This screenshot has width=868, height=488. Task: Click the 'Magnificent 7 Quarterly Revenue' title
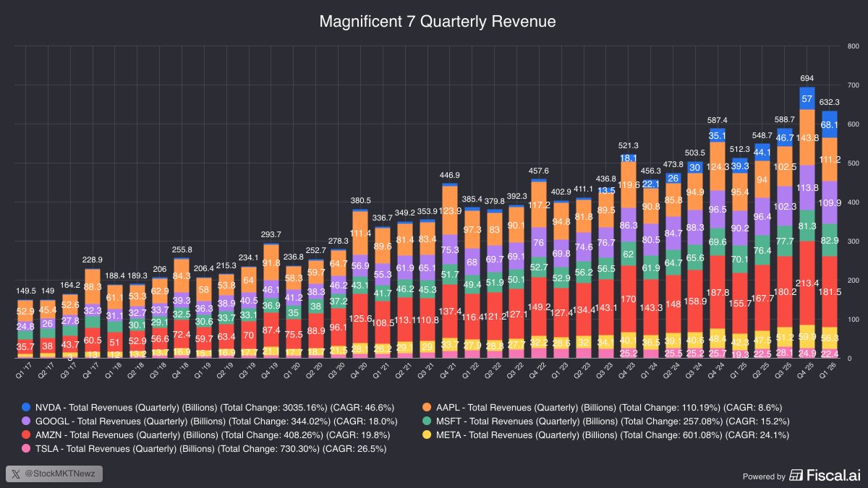[x=438, y=22]
